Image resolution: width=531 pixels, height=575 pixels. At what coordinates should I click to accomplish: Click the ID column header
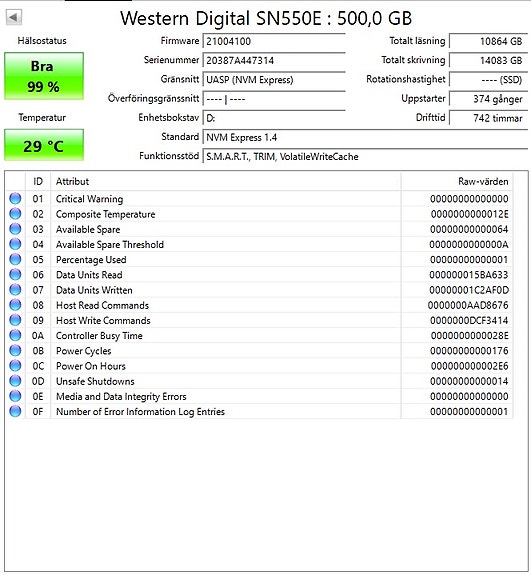[x=38, y=181]
